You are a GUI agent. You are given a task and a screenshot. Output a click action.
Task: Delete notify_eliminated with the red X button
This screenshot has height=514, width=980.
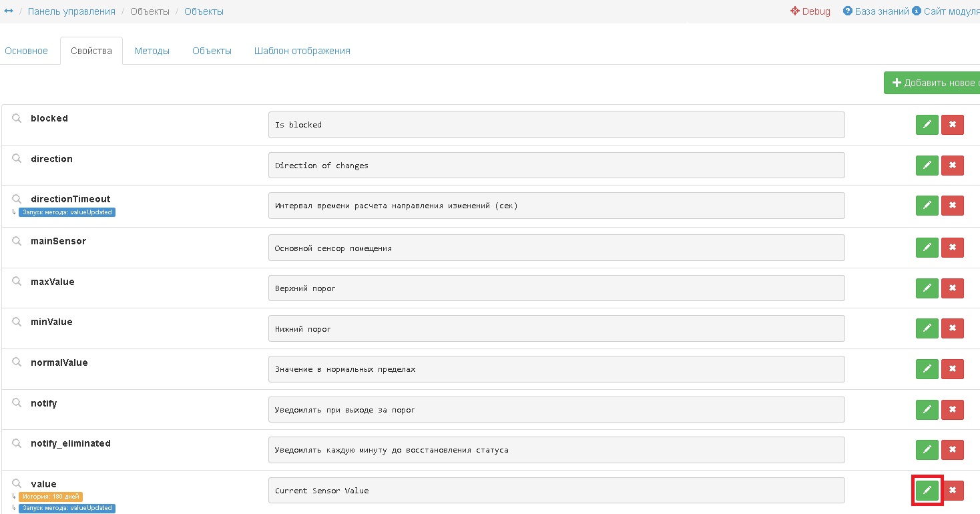click(x=953, y=450)
